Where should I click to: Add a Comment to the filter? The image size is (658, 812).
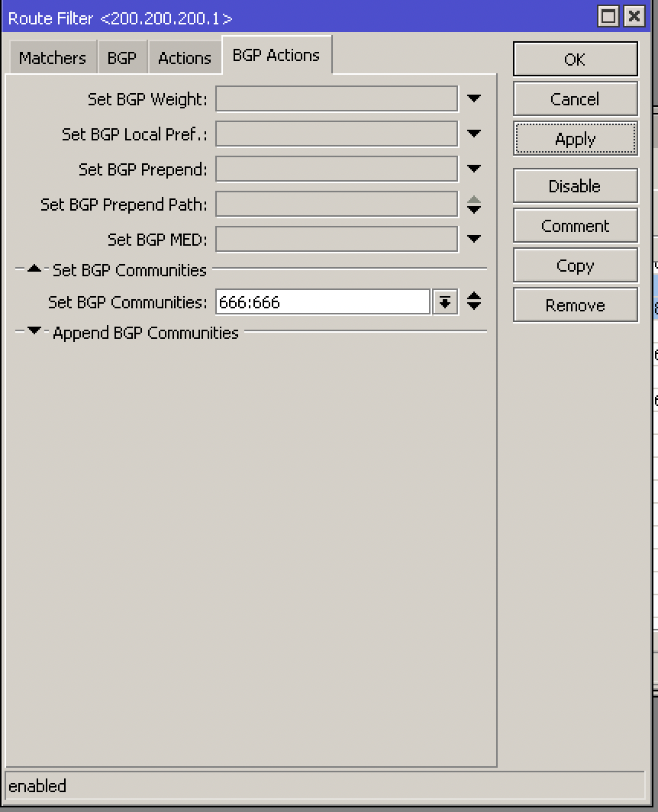pyautogui.click(x=575, y=226)
